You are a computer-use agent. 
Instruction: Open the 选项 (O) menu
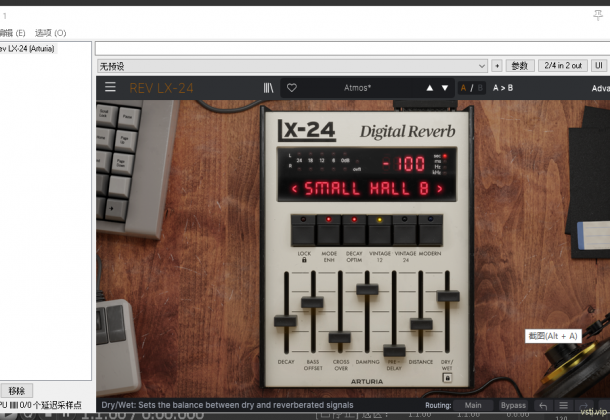point(51,33)
